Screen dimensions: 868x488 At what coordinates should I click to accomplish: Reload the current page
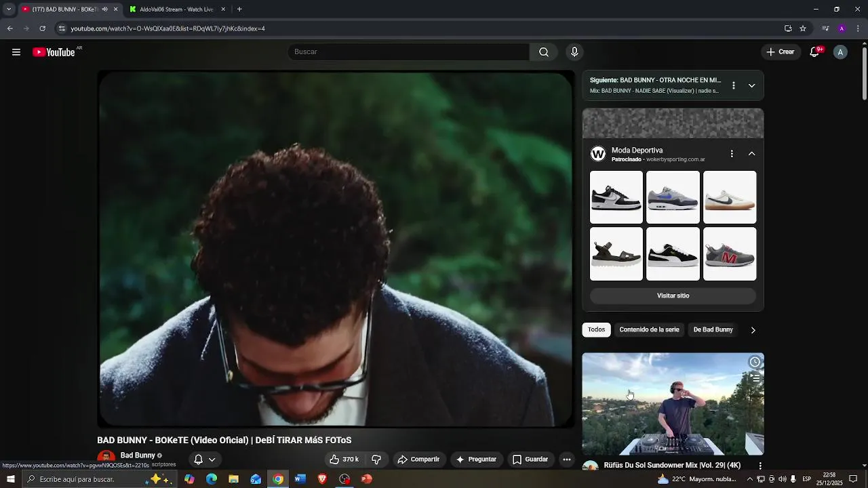(42, 28)
